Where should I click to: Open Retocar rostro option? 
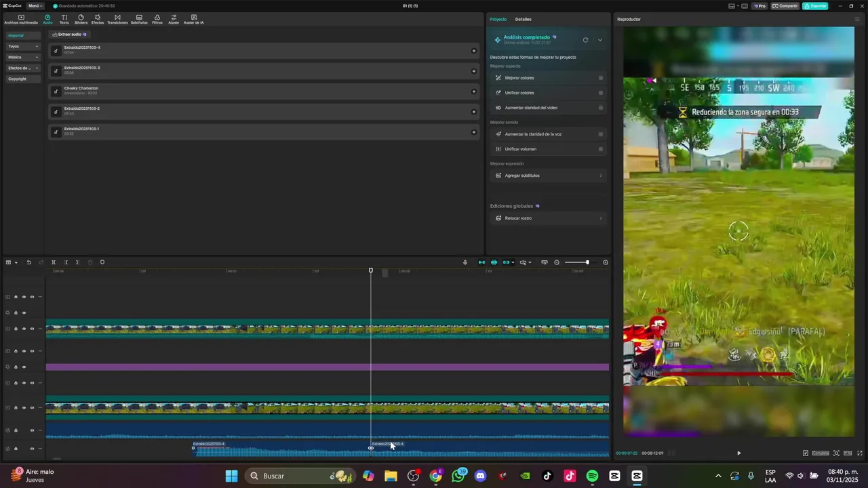click(x=549, y=218)
